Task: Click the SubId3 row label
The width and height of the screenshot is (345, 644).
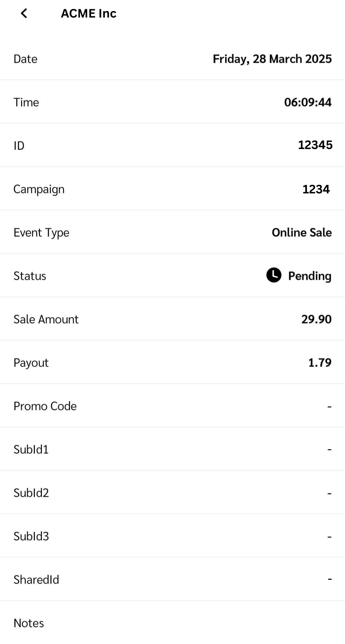Action: coord(31,536)
